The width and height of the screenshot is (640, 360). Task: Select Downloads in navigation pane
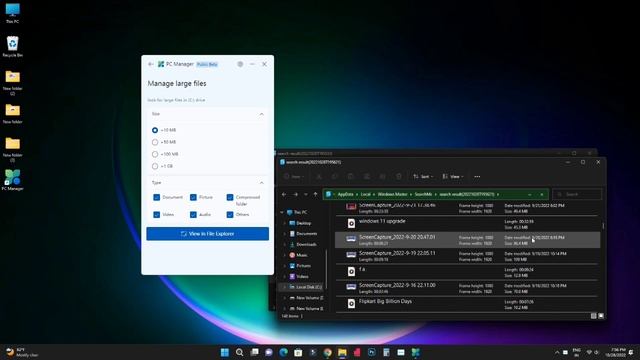[x=306, y=244]
